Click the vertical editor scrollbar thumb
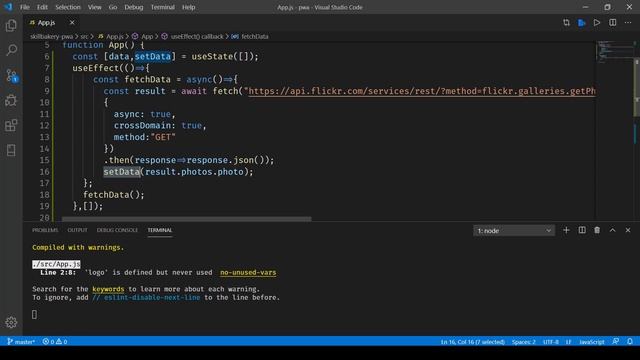640x360 pixels. (636, 87)
